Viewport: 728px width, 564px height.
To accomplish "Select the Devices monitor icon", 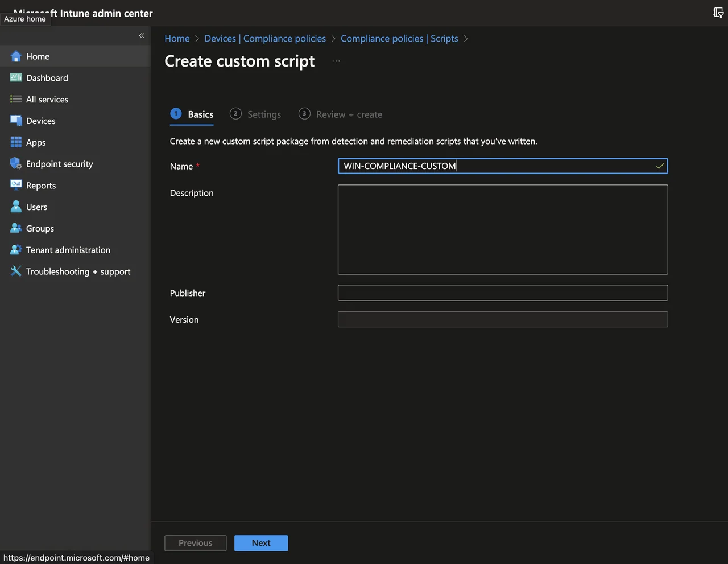I will click(x=16, y=121).
